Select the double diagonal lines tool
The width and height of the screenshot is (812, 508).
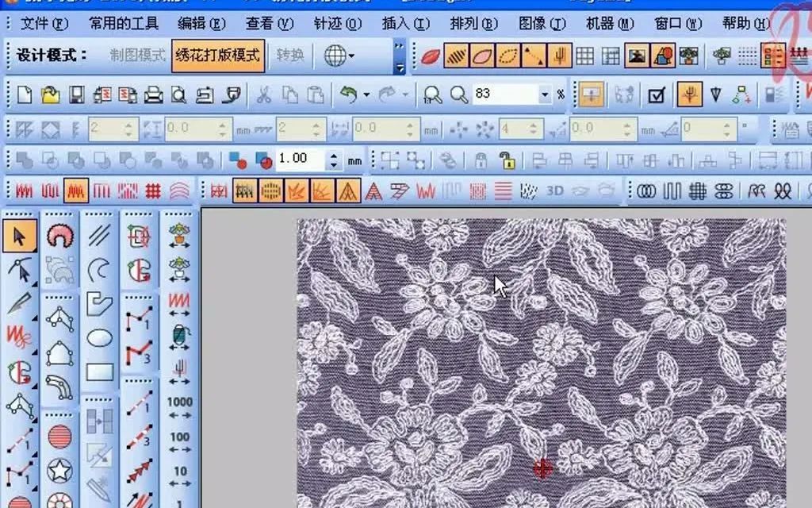pyautogui.click(x=99, y=237)
